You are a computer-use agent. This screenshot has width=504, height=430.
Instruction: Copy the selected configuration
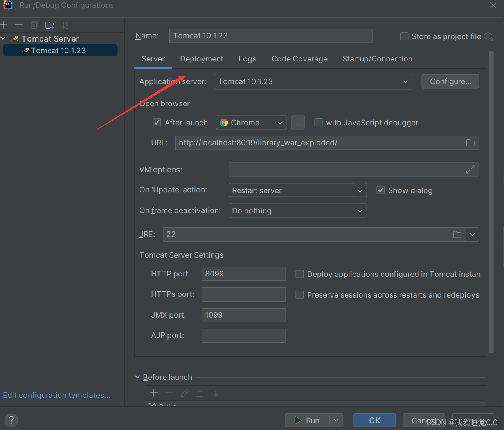coord(34,25)
